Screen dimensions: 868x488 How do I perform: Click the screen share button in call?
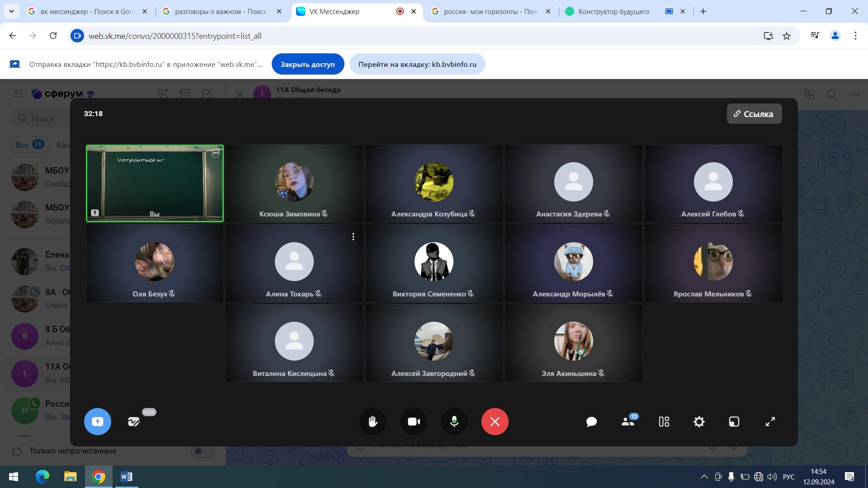(x=97, y=422)
